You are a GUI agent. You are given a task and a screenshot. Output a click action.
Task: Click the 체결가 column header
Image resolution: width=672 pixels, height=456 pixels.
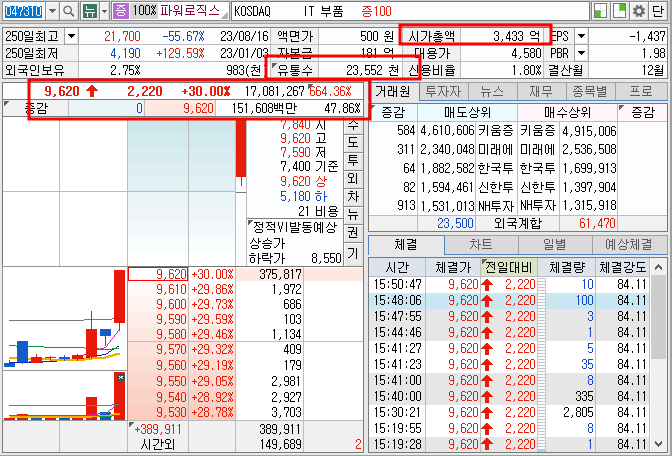453,268
